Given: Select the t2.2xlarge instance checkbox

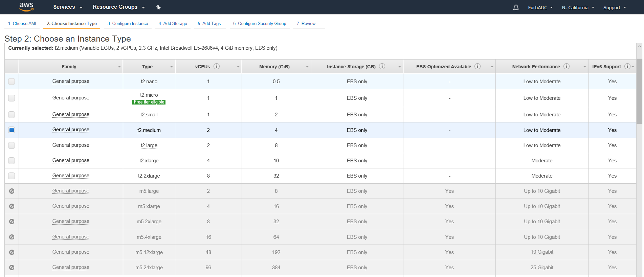Looking at the screenshot, I should tap(12, 176).
